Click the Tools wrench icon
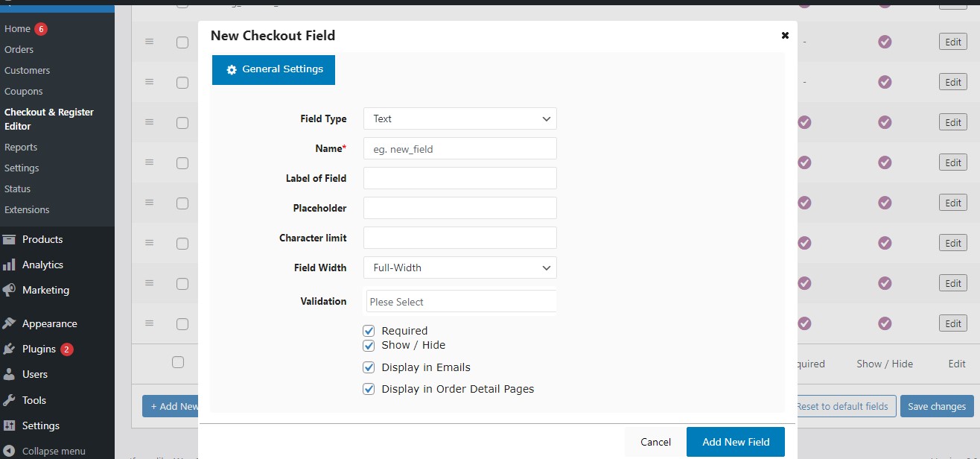The width and height of the screenshot is (980, 459). click(x=9, y=400)
